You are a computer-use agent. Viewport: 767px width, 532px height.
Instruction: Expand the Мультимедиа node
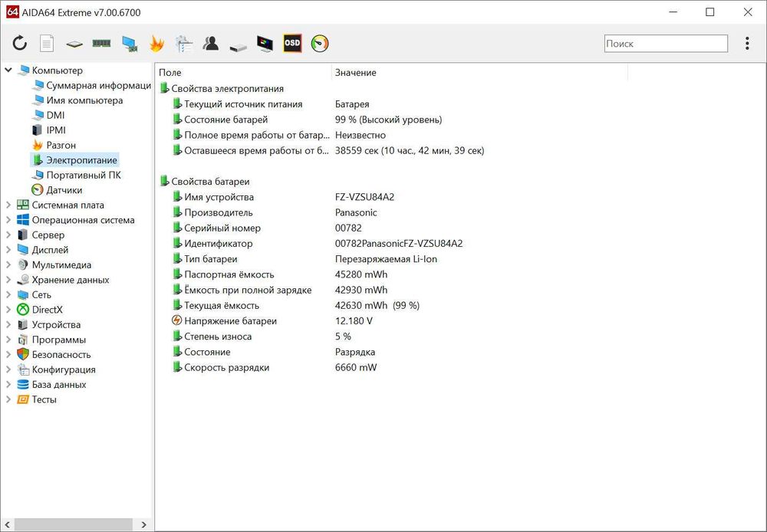point(8,265)
